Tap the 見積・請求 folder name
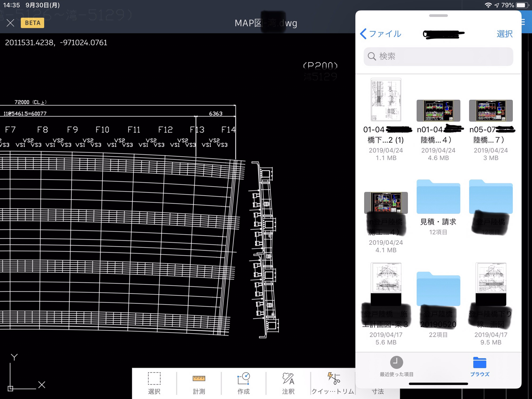 point(438,222)
